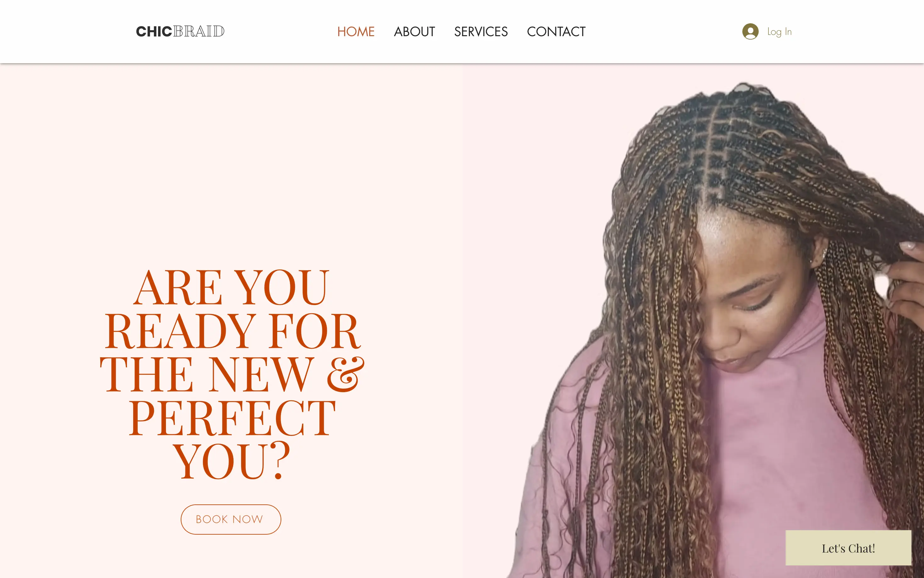This screenshot has width=924, height=578.
Task: Click the Log In text link
Action: tap(779, 32)
